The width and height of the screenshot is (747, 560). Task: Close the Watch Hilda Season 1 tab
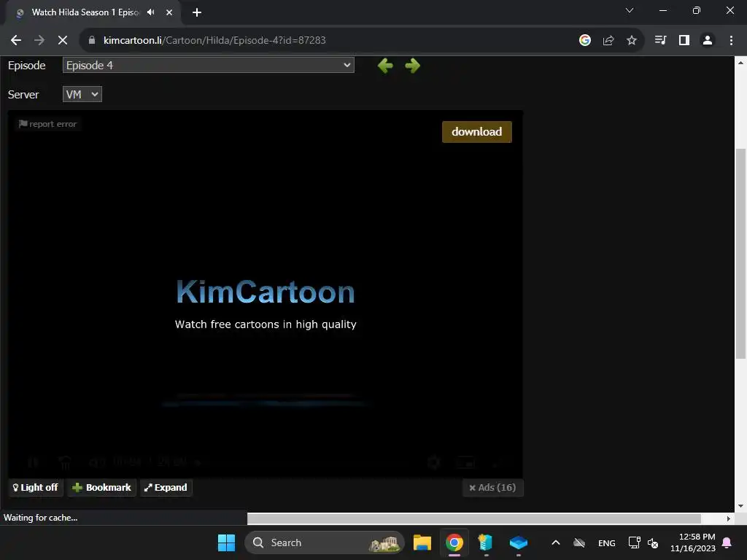point(169,12)
